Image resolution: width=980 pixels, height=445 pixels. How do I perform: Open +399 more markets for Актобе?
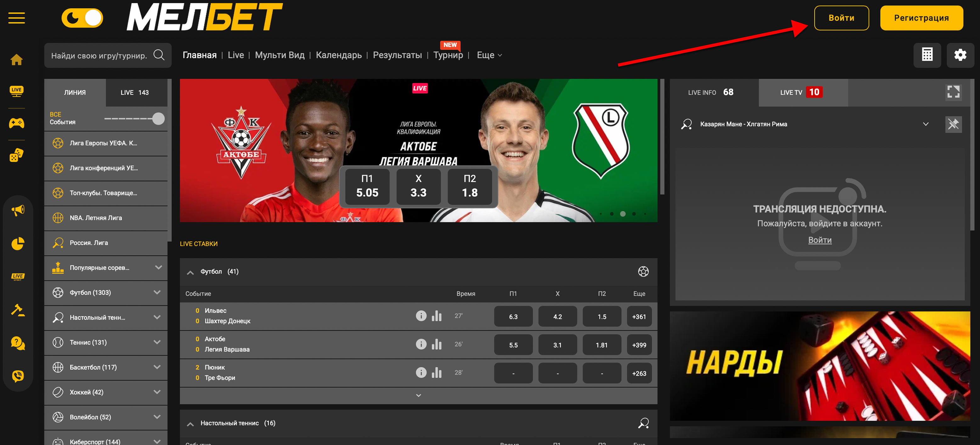(639, 345)
